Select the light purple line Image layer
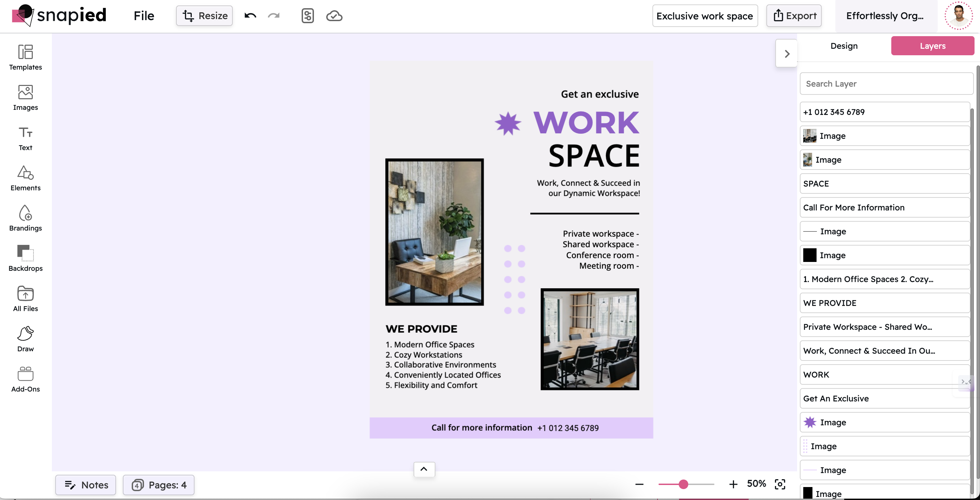The image size is (980, 500). click(885, 470)
